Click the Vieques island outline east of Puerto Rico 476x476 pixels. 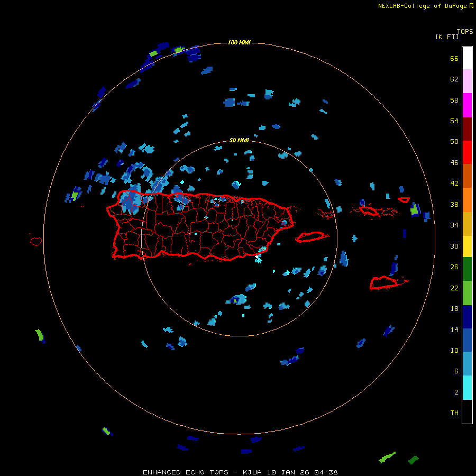point(312,236)
